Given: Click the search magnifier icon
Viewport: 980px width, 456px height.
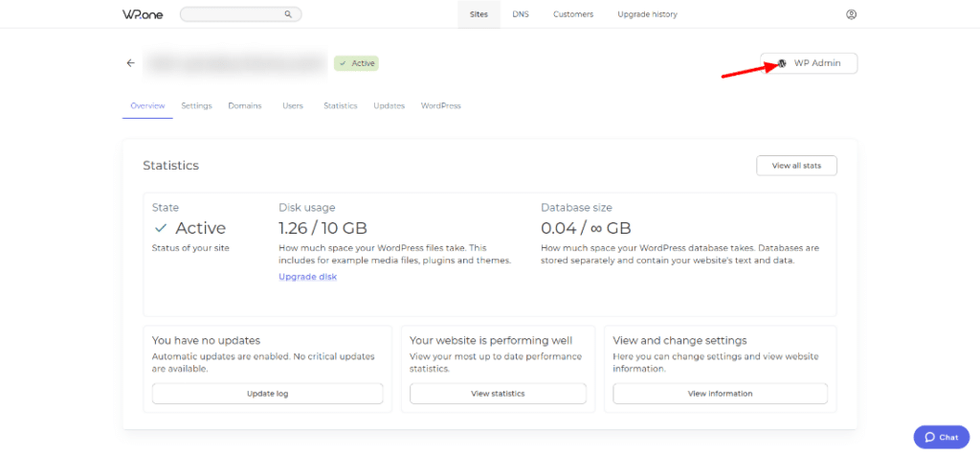Looking at the screenshot, I should click(x=288, y=14).
